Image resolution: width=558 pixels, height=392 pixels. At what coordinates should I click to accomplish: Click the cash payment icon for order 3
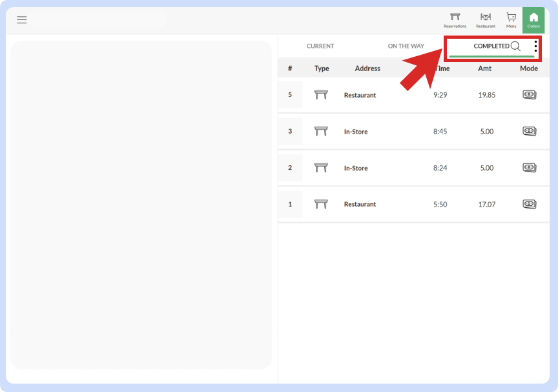tap(529, 130)
